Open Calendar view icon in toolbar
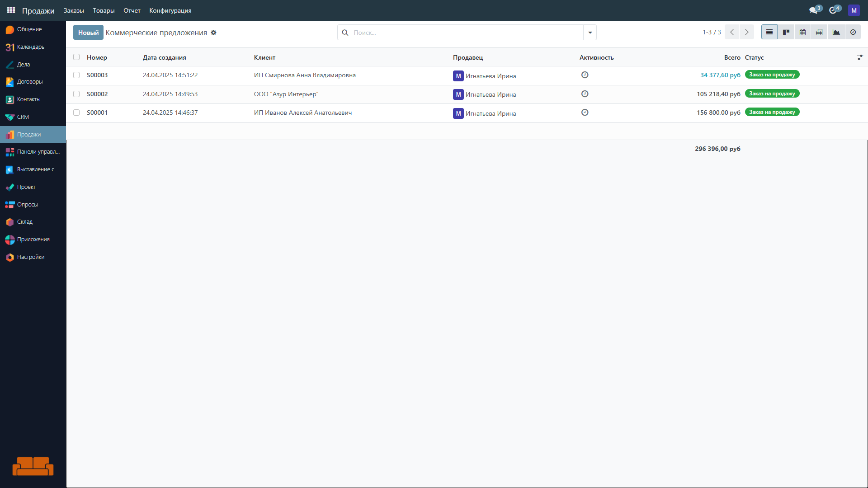Image resolution: width=868 pixels, height=488 pixels. coord(802,32)
